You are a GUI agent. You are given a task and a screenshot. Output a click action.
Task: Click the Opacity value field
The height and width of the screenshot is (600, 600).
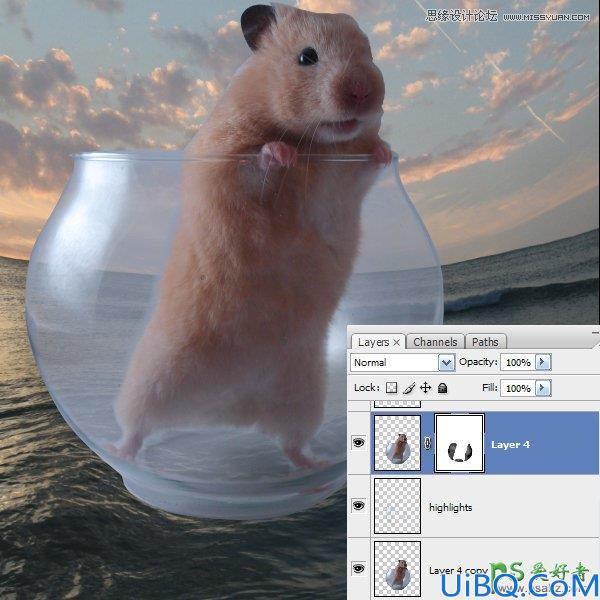pyautogui.click(x=518, y=362)
